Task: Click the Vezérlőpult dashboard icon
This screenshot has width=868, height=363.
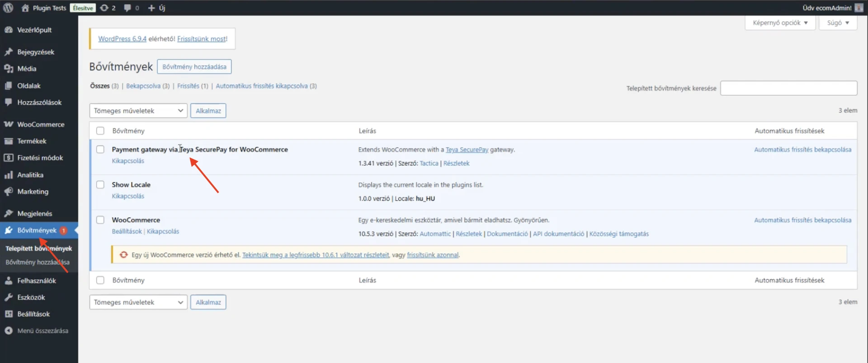Action: 9,30
